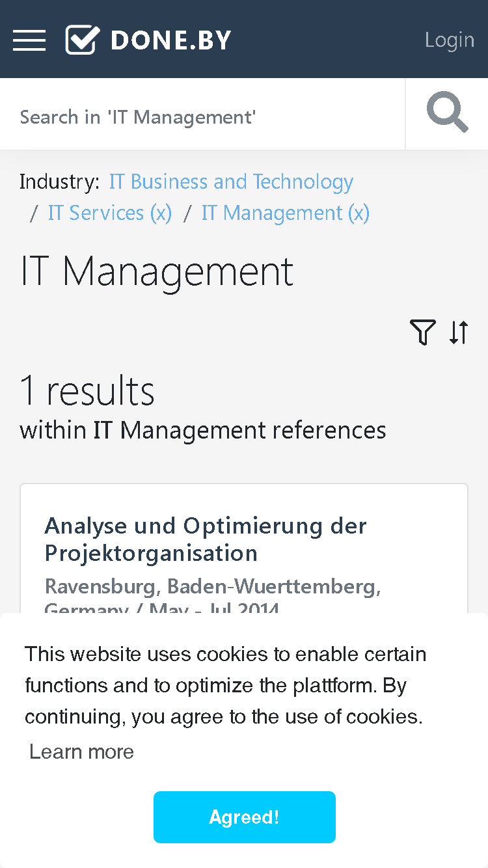Click the '1 results' count text
This screenshot has width=488, height=868.
pos(87,390)
